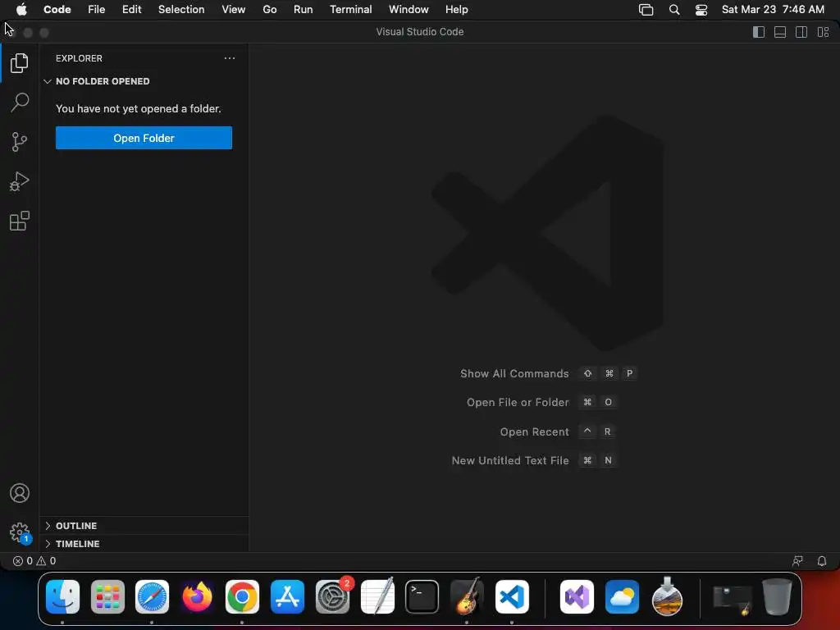
Task: Open Google Chrome from the Dock
Action: 242,597
